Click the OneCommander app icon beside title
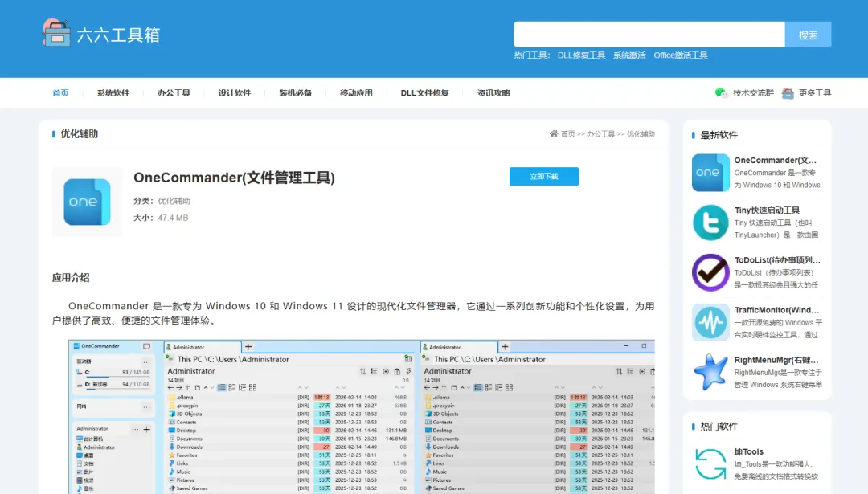868x494 pixels. coord(87,202)
